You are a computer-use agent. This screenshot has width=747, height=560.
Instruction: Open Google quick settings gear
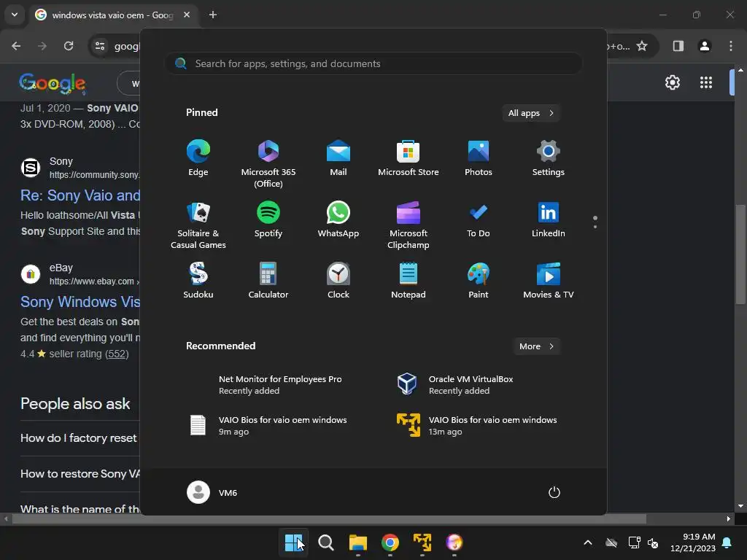[x=673, y=82]
